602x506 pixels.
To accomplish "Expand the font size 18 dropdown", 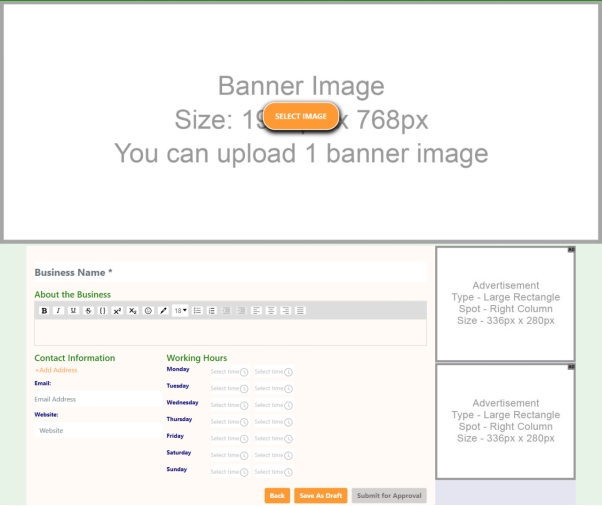I will coord(180,311).
